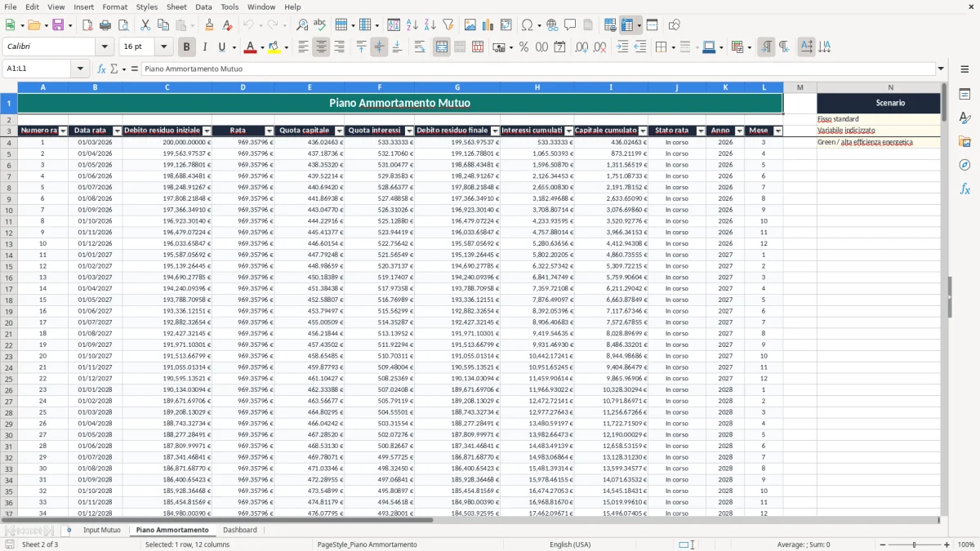Click Add Decimal Place icon
The image size is (980, 551).
(x=581, y=47)
